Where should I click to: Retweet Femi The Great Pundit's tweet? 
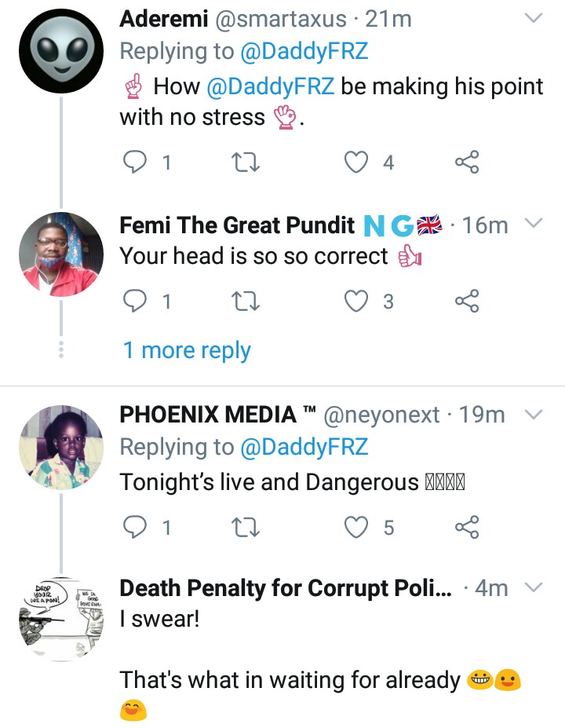tap(247, 302)
